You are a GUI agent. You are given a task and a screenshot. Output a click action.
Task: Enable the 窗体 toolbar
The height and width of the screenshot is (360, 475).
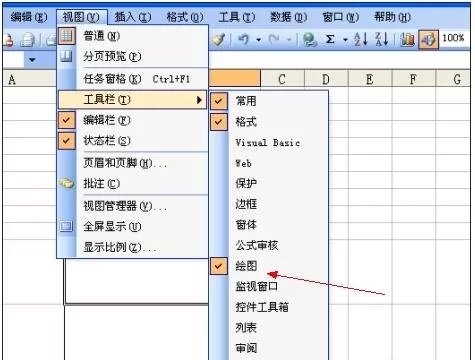tap(269, 225)
